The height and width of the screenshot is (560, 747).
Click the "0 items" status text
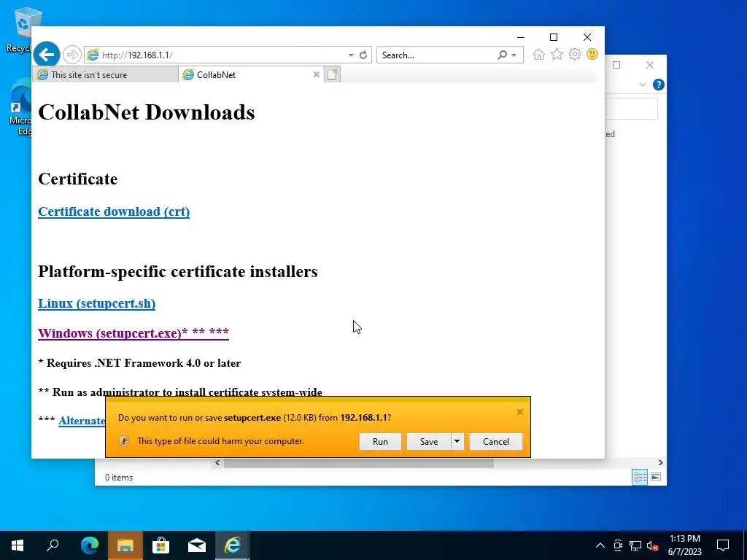[x=119, y=477]
